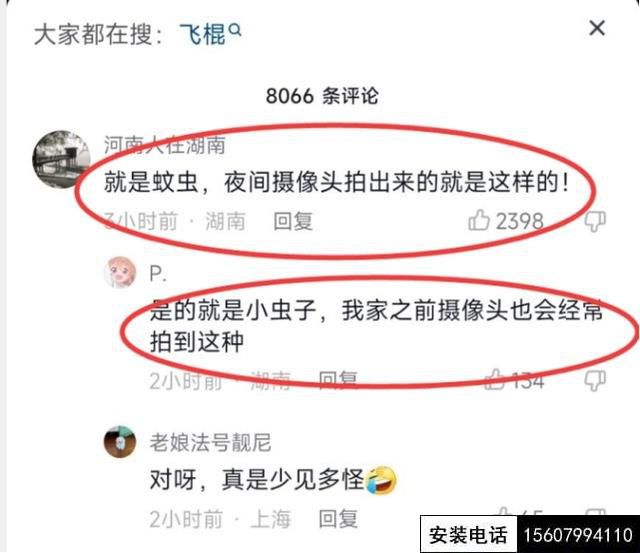This screenshot has width=640, height=553.
Task: Dislike the 河南人在湖南 comment
Action: [x=595, y=222]
